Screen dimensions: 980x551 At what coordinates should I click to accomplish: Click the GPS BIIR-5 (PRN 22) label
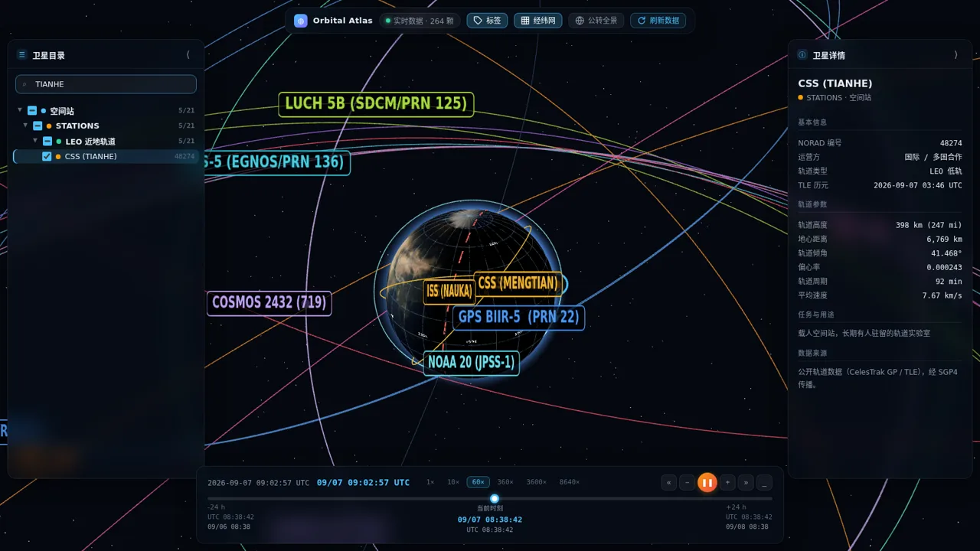pyautogui.click(x=518, y=318)
